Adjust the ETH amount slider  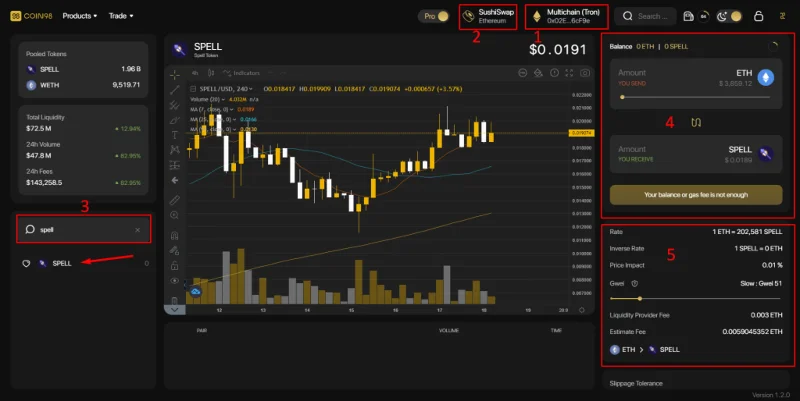click(x=696, y=97)
